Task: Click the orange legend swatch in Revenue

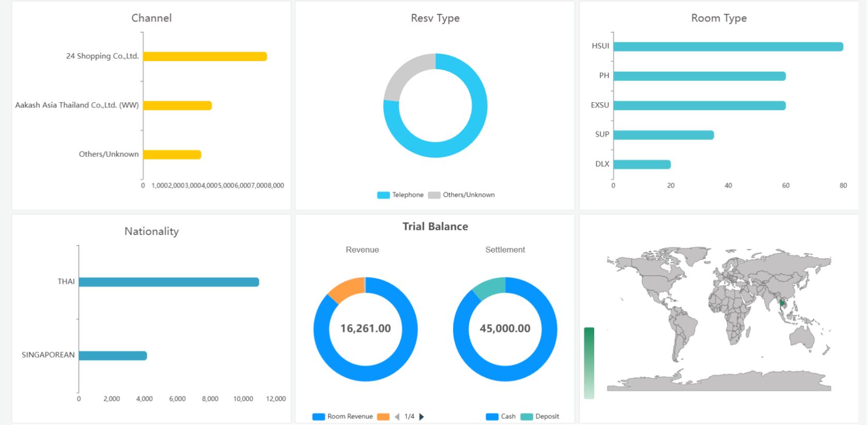Action: 383,417
